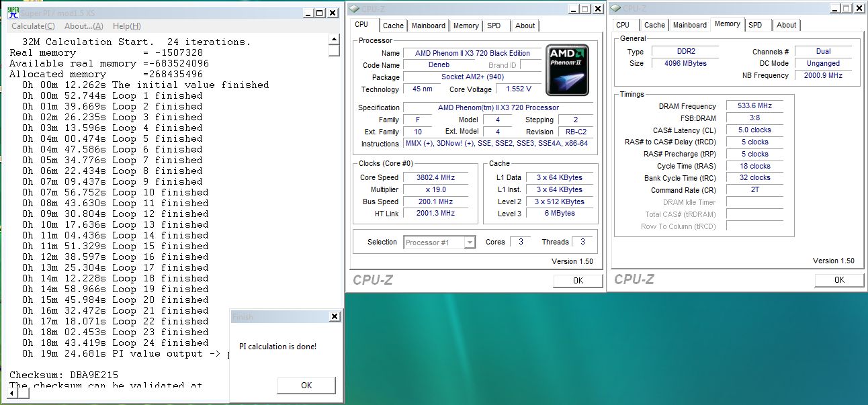Click the Core Voltage value 1.552 V
Viewport: 868px width, 405px height.
click(518, 89)
